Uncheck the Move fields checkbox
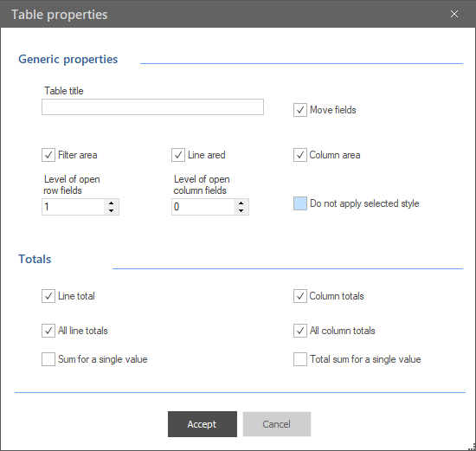 pos(300,110)
